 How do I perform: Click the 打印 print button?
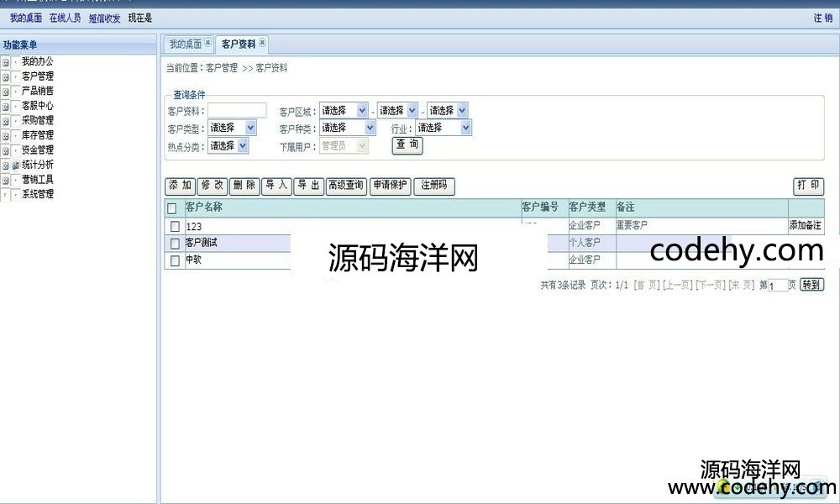[808, 186]
